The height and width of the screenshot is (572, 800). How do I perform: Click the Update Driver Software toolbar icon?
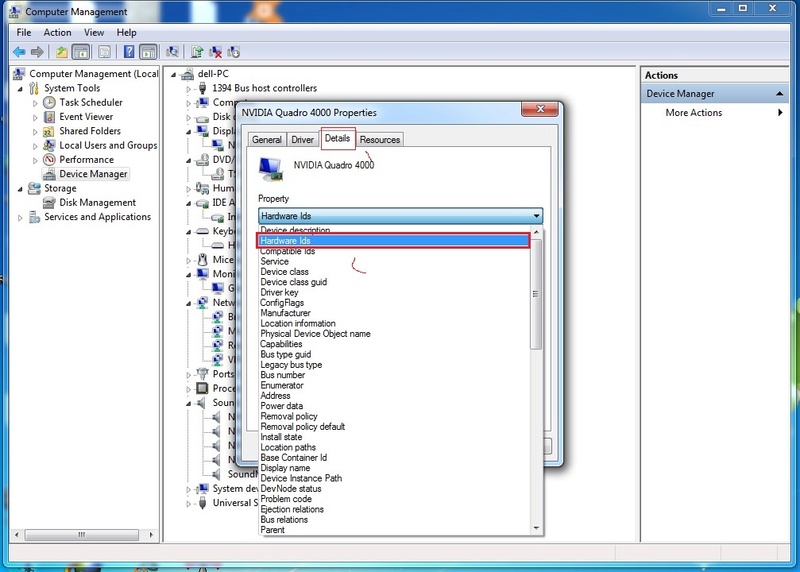coord(196,52)
